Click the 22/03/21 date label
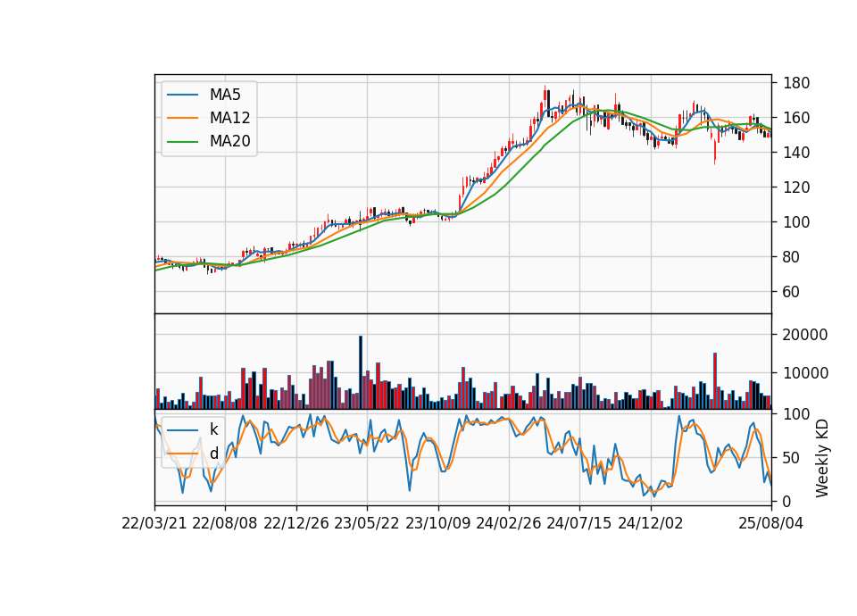 pyautogui.click(x=154, y=523)
